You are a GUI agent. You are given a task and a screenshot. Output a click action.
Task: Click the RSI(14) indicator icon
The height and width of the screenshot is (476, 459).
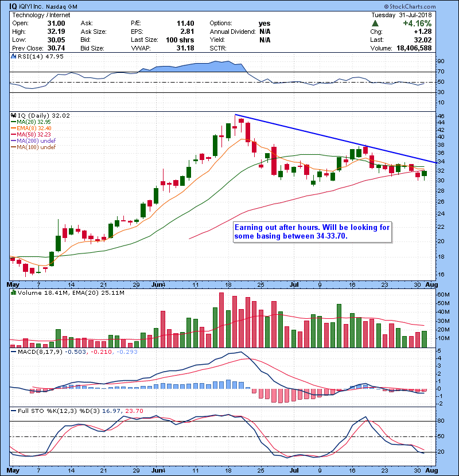coord(13,56)
